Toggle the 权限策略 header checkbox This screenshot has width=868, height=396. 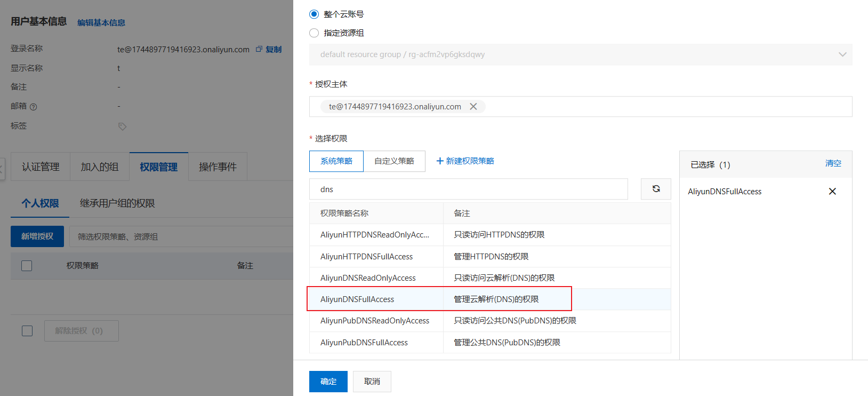tap(27, 266)
